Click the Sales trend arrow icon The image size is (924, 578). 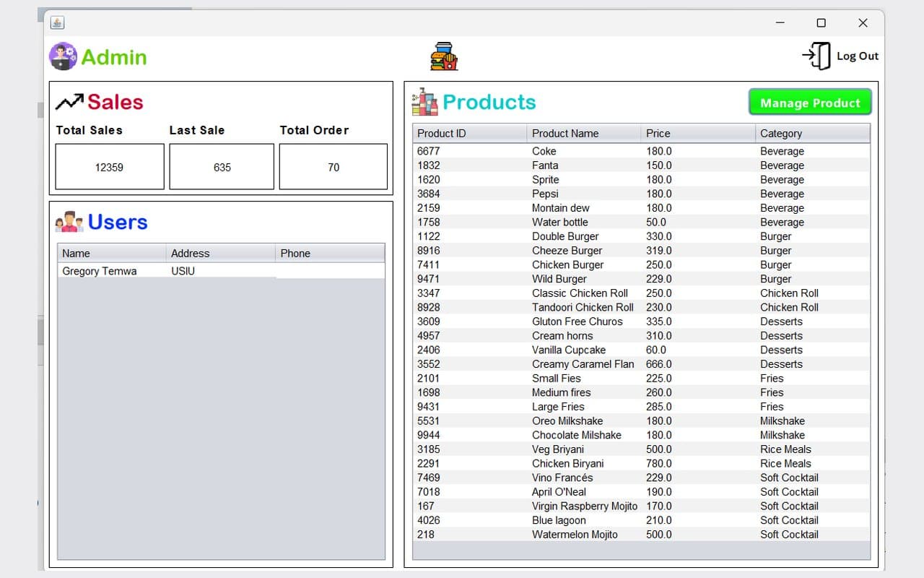[x=69, y=102]
